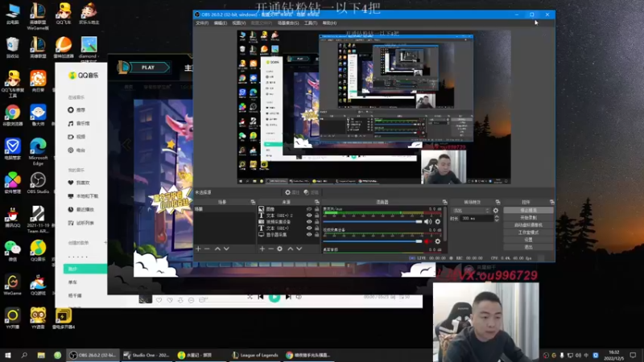Move scene down arrow in Scenes panel
Viewport: 644px width, 362px height.
pyautogui.click(x=226, y=249)
